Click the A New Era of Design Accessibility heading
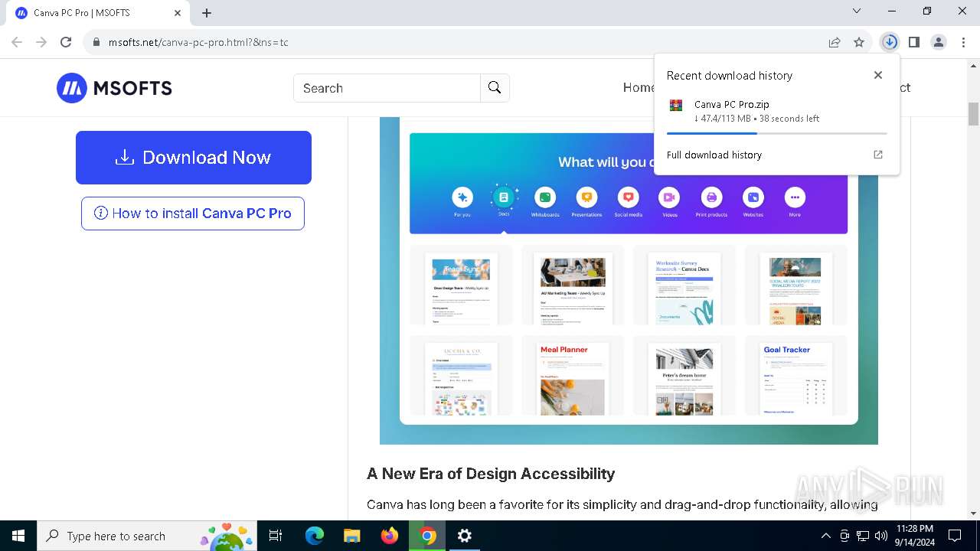This screenshot has height=551, width=980. click(491, 474)
